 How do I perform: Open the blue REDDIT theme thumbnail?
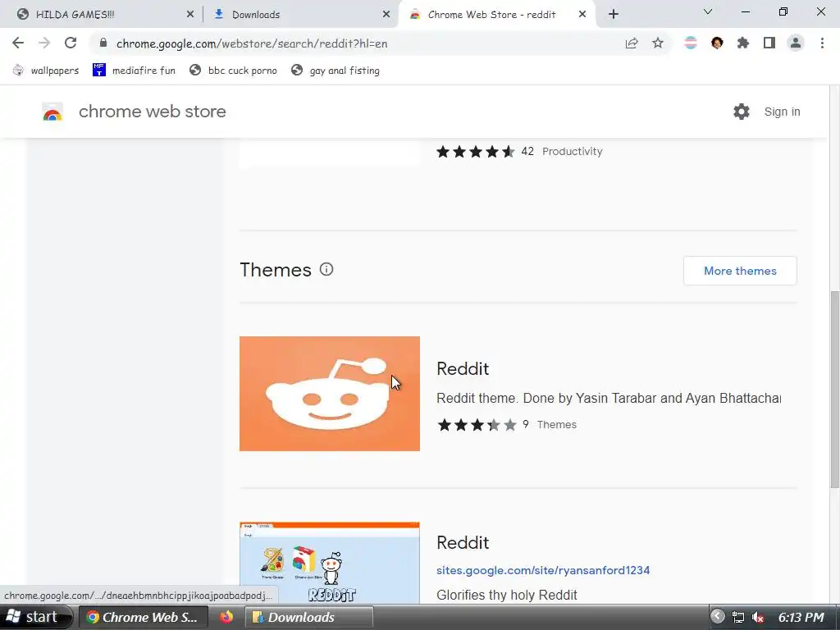(330, 563)
